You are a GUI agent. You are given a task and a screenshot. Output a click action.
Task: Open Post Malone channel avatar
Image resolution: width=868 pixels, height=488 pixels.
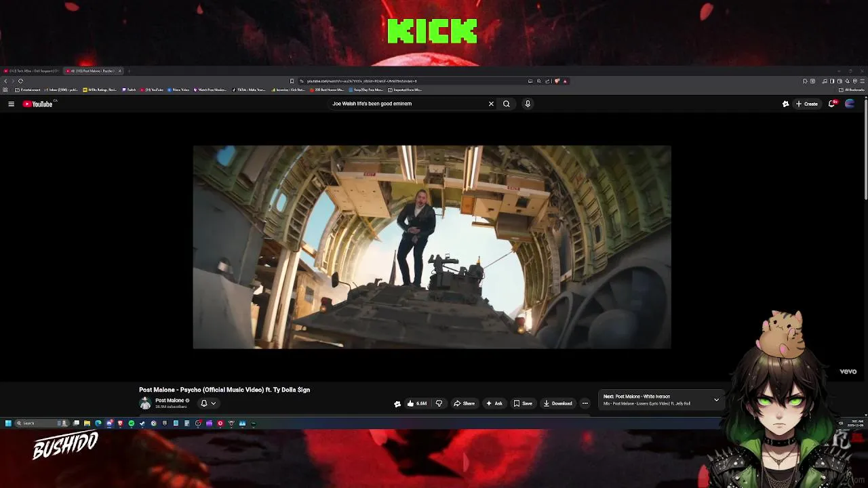(145, 403)
